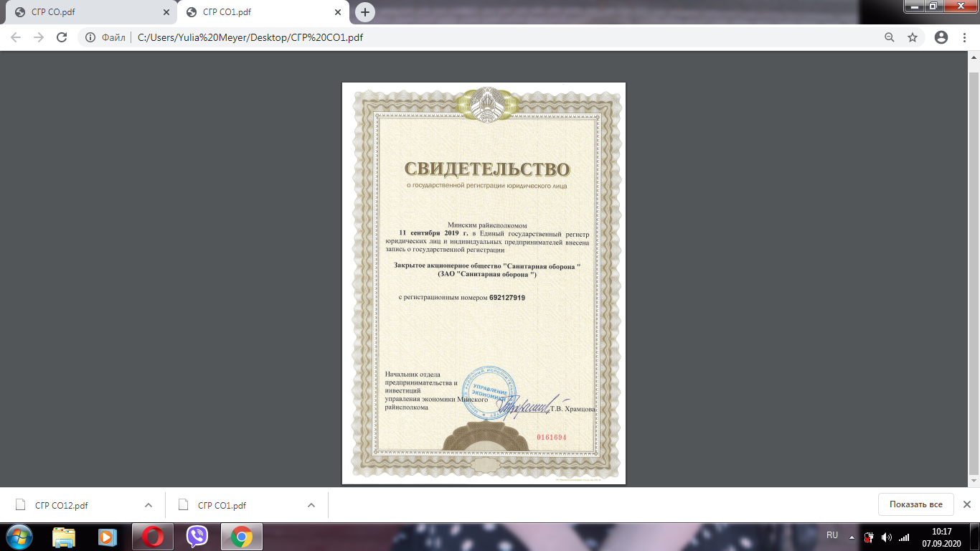The width and height of the screenshot is (980, 551).
Task: Click the Показать все button
Action: (x=915, y=504)
